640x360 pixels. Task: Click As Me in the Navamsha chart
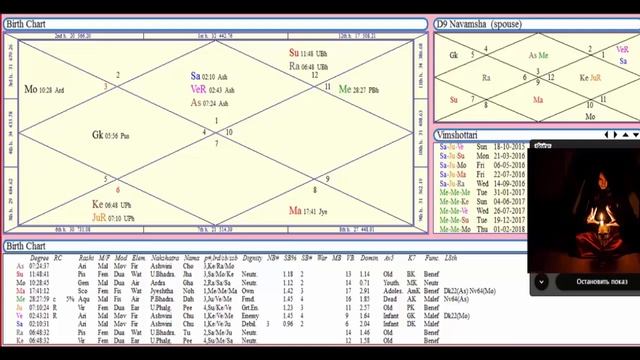[x=538, y=56]
